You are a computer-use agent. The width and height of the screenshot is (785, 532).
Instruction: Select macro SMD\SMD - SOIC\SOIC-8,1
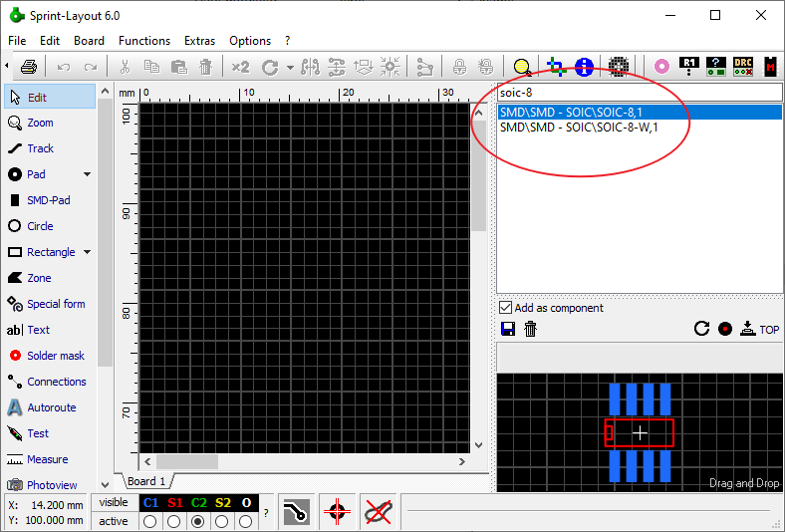640,113
